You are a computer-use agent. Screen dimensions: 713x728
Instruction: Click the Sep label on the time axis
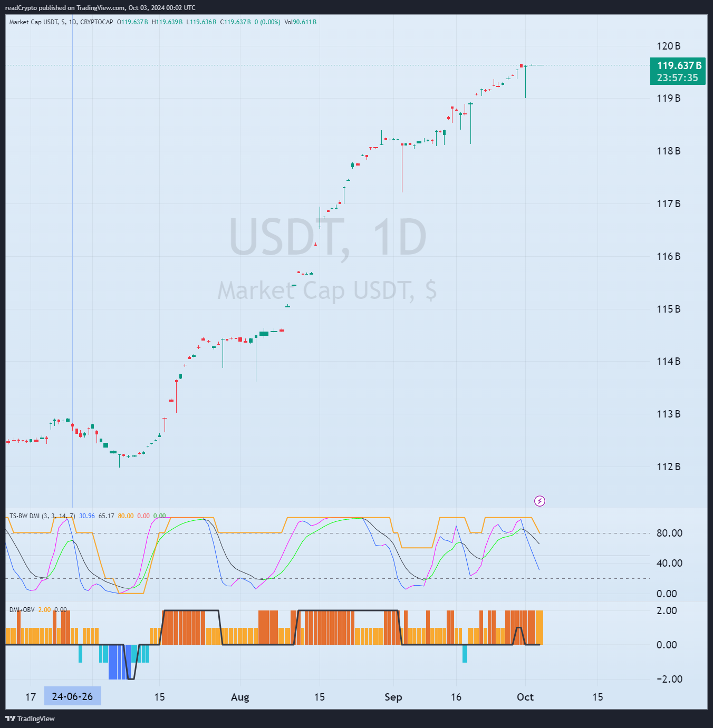[393, 697]
